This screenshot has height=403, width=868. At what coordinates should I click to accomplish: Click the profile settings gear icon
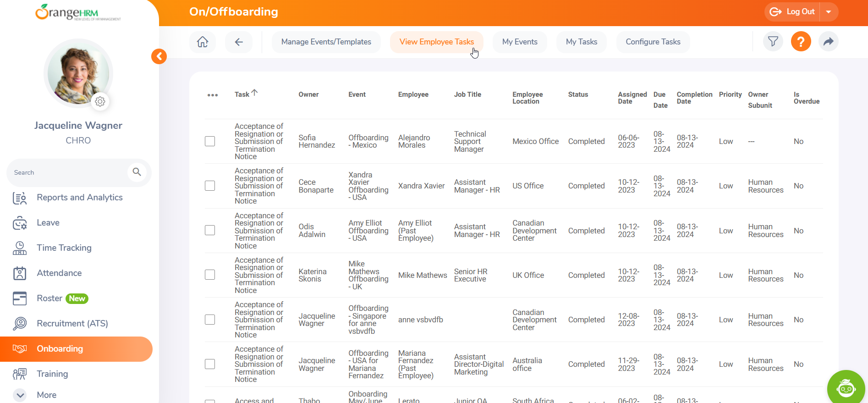100,101
